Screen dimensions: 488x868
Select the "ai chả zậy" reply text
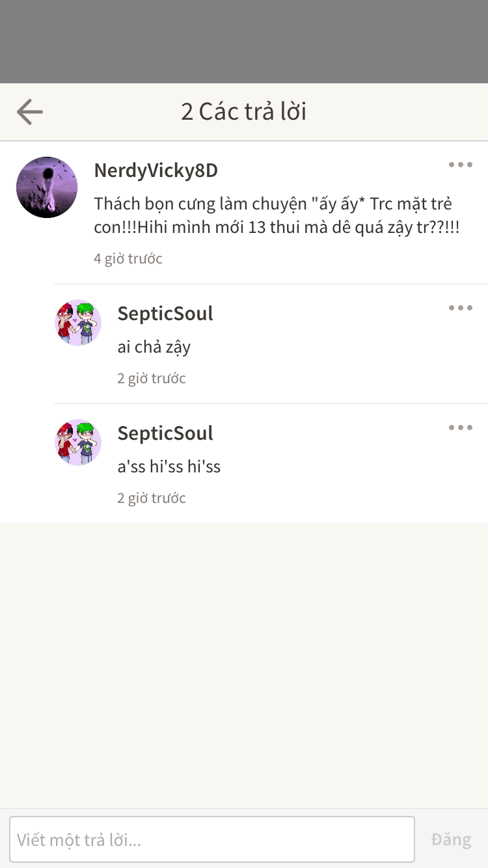tap(154, 347)
